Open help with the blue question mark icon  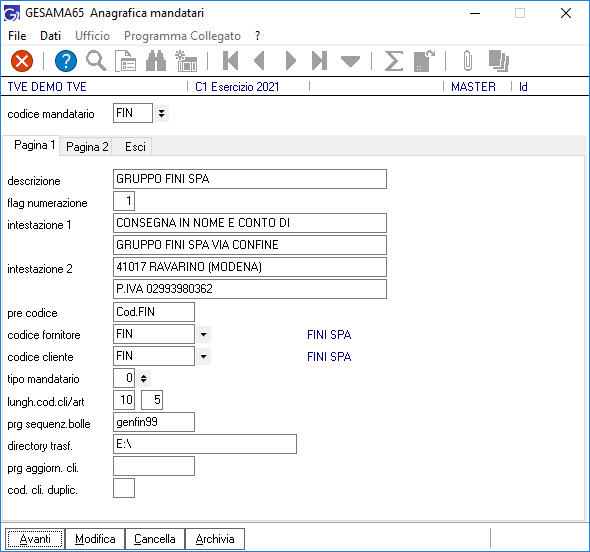tap(66, 61)
